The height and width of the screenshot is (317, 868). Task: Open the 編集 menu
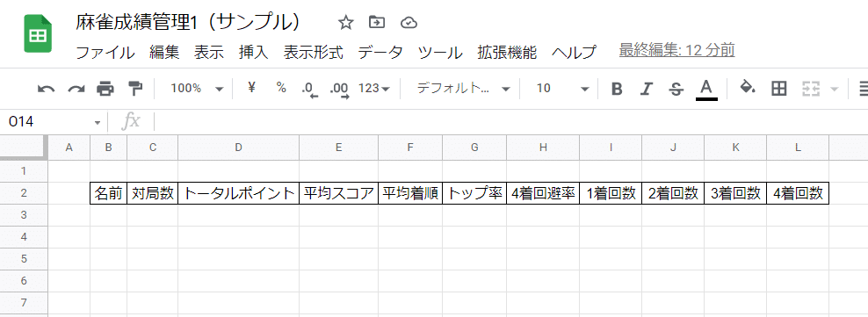coord(164,52)
